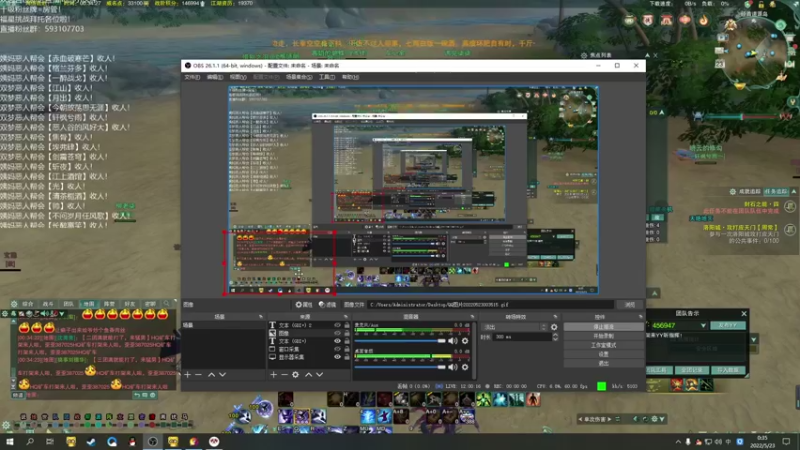Click 开始录制 button in OBS
Screen dimensions: 800x450
[604, 336]
